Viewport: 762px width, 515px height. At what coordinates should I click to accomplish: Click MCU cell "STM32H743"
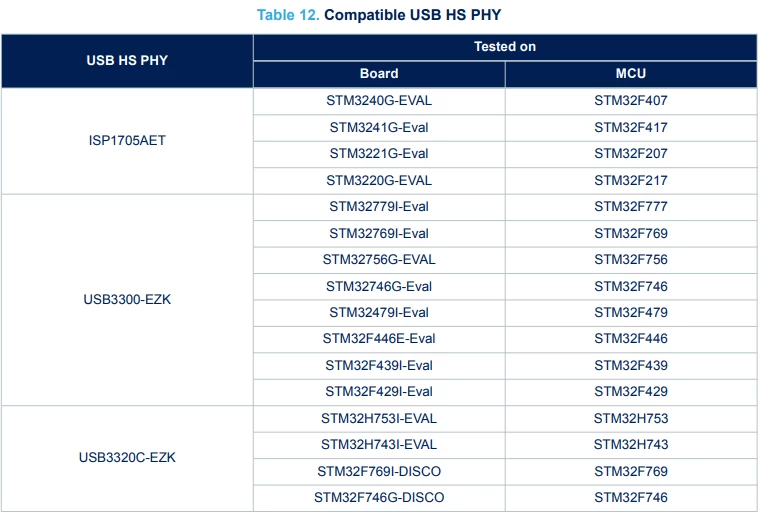(631, 445)
